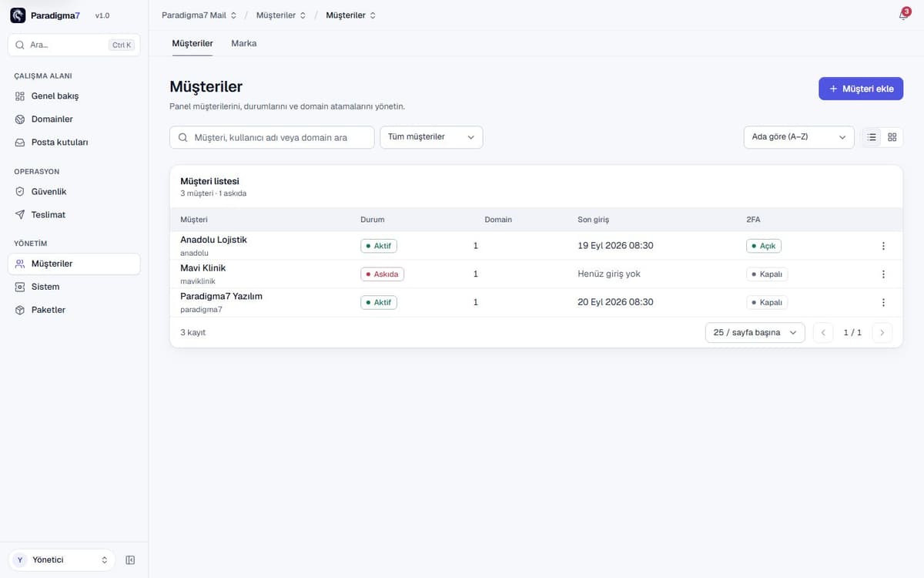
Task: Focus the customer search field
Action: pyautogui.click(x=272, y=137)
